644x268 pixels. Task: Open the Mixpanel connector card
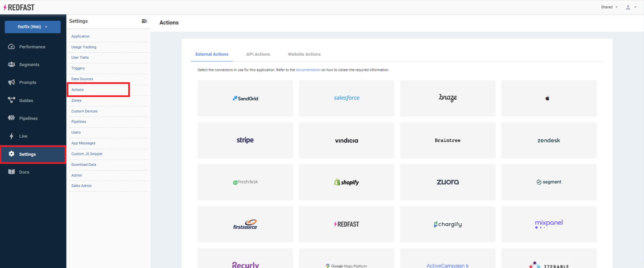click(549, 224)
